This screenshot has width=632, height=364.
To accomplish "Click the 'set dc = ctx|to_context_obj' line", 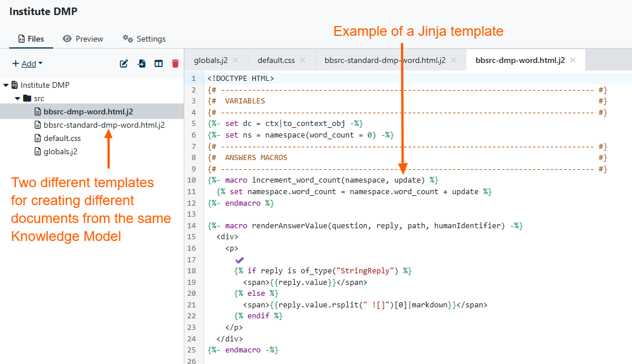I will coord(285,124).
